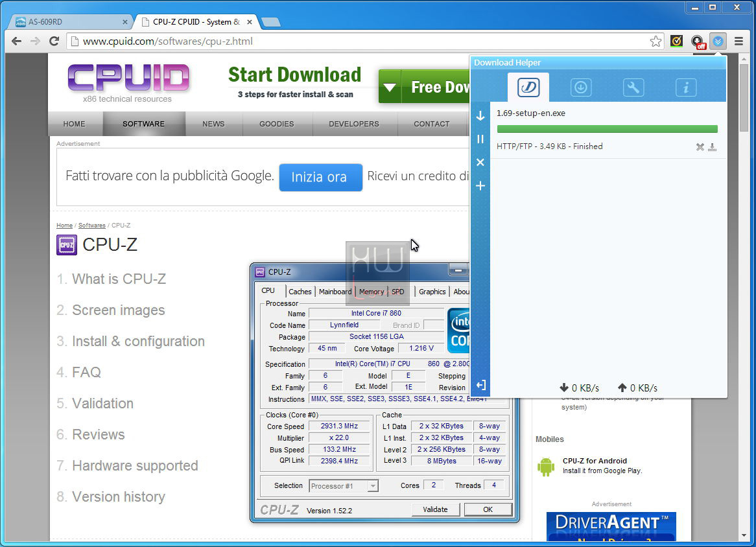This screenshot has height=547, width=756.
Task: Click the Start Download ad heading
Action: [294, 75]
